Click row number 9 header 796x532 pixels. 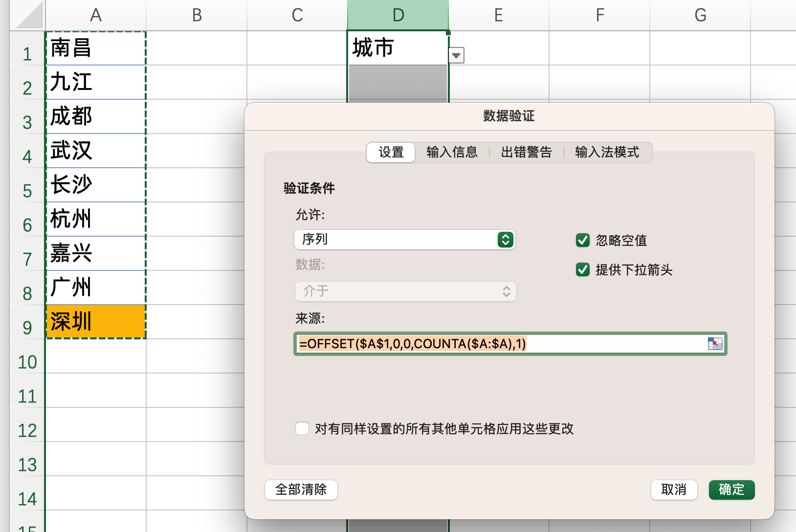(x=27, y=328)
